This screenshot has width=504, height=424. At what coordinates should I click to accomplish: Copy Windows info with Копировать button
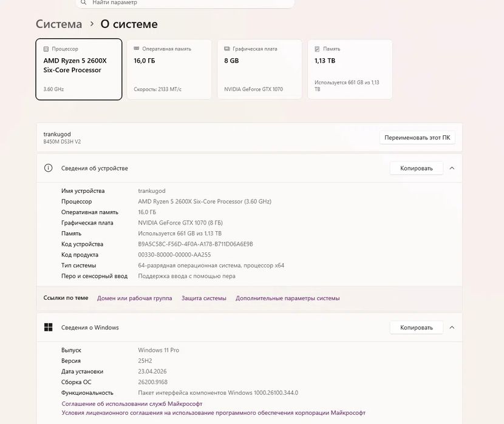point(416,328)
